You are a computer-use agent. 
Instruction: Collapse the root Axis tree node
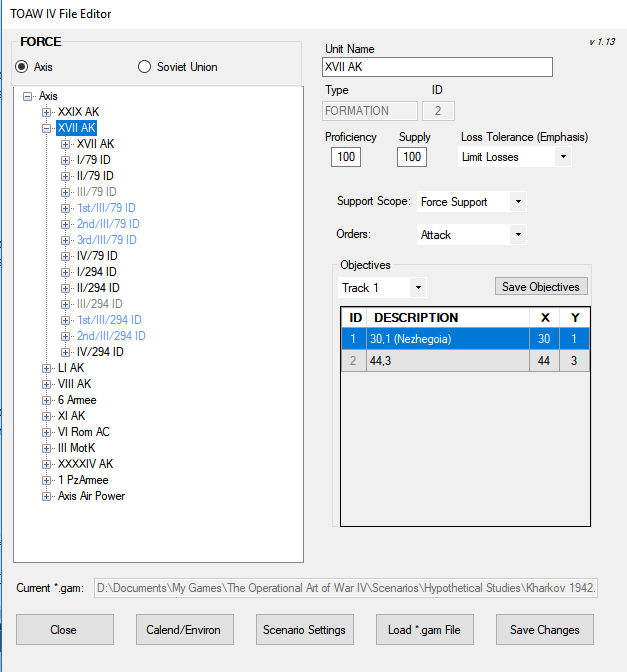27,96
